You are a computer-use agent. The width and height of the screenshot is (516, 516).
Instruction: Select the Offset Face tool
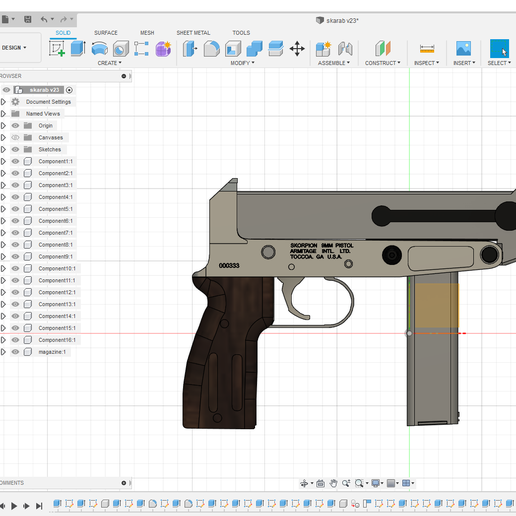pos(276,49)
